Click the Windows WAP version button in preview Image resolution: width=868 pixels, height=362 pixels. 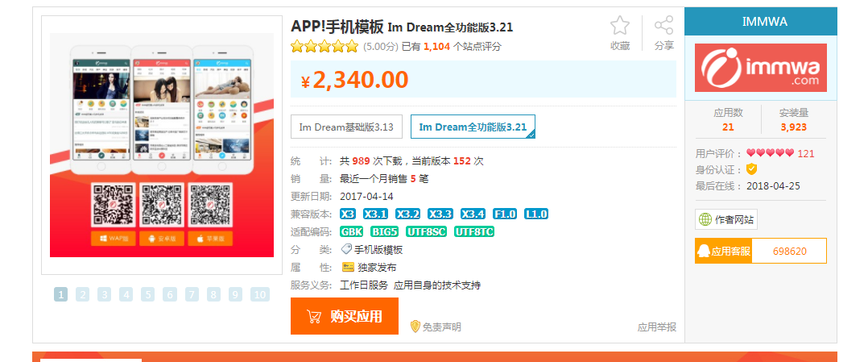pos(114,239)
